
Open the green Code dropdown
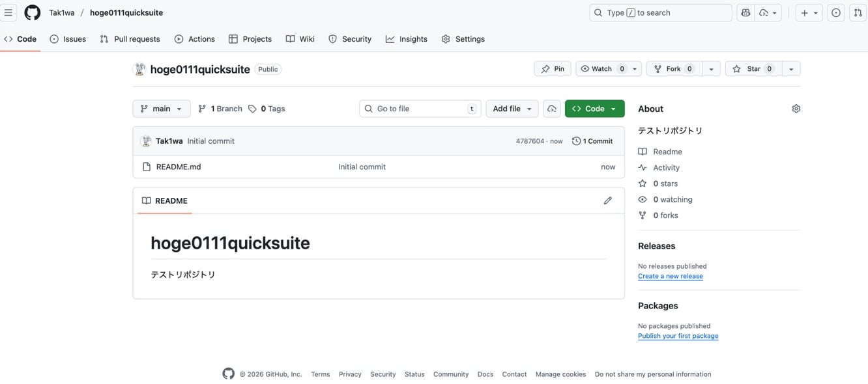pos(594,109)
